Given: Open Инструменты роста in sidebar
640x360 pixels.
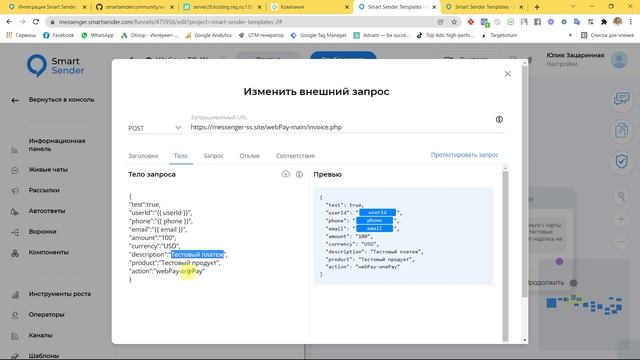Looking at the screenshot, I should [x=60, y=294].
